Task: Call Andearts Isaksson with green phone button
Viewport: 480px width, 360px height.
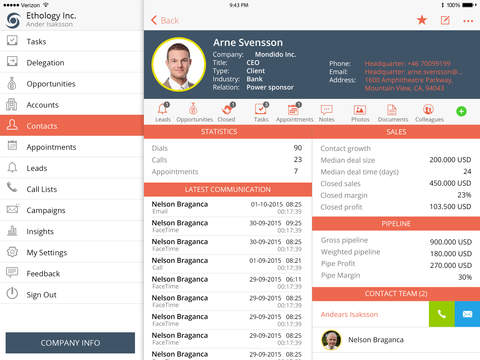Action: 442,314
